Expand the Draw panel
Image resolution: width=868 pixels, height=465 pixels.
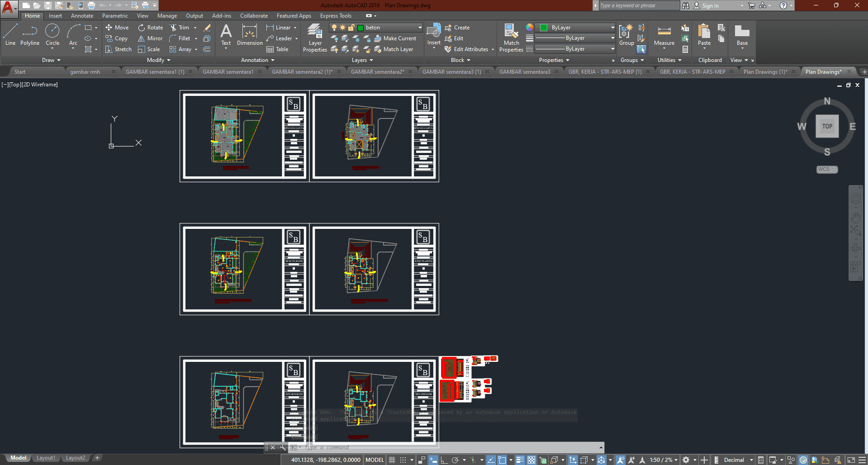tap(51, 60)
